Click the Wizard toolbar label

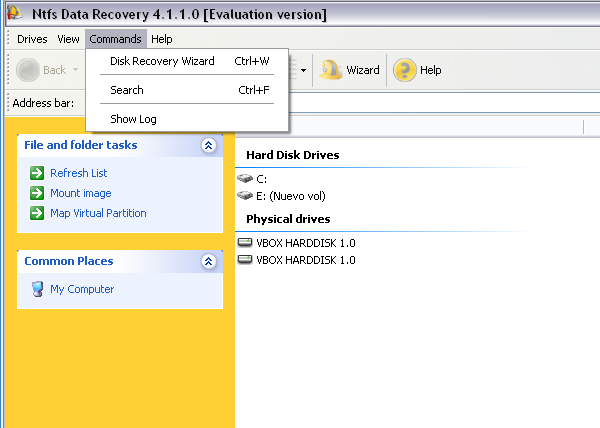pos(363,70)
